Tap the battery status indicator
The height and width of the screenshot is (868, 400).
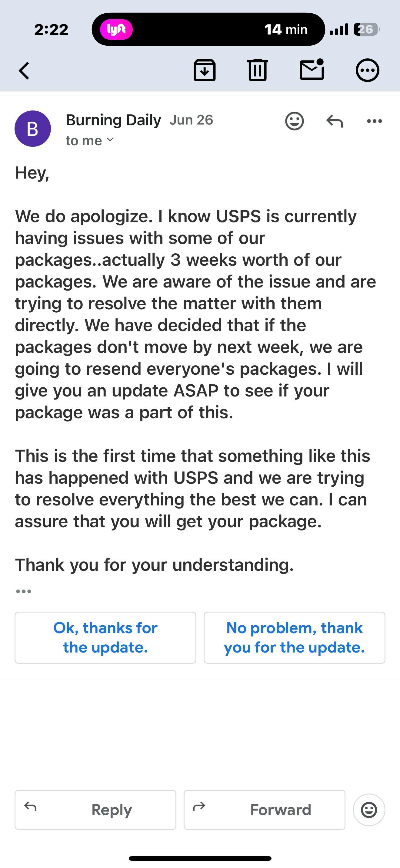tap(367, 30)
